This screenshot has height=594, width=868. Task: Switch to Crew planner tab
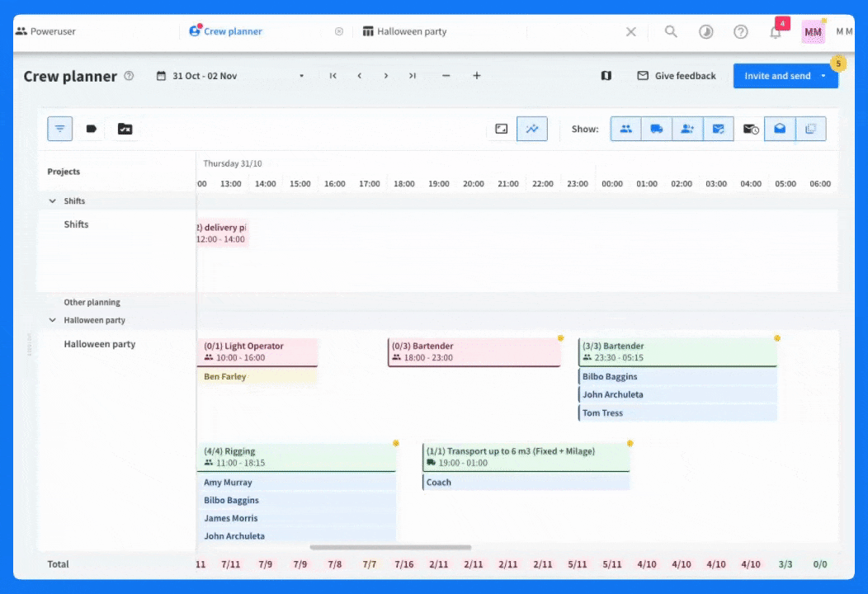233,31
